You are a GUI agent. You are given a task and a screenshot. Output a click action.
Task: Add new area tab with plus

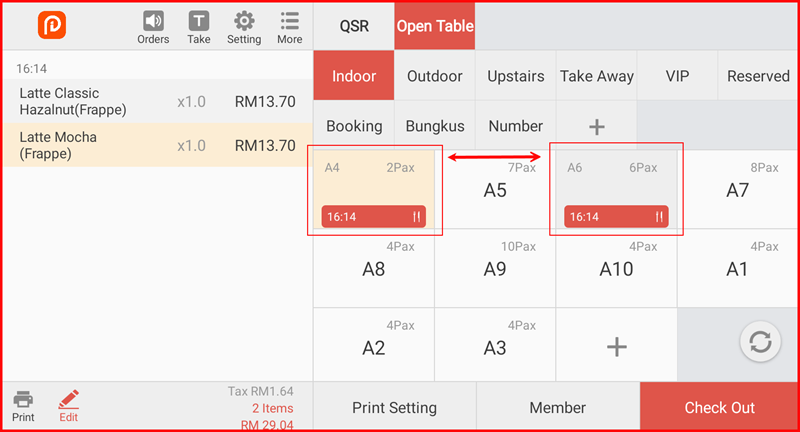(x=596, y=126)
